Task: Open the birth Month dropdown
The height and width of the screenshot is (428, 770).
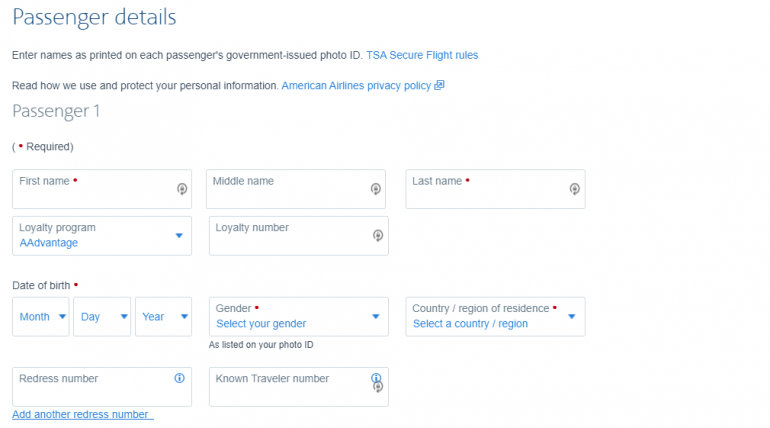Action: click(x=41, y=317)
